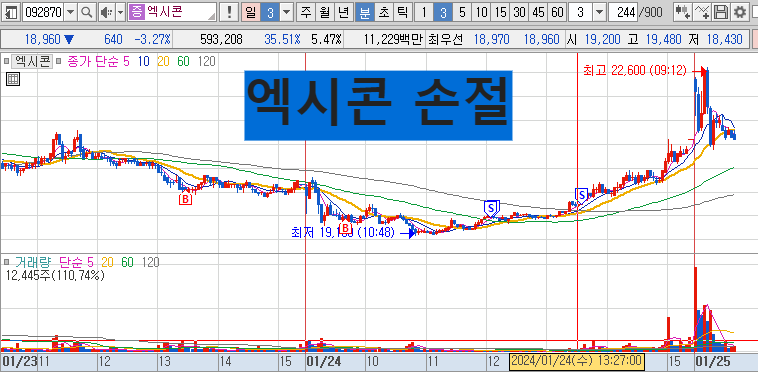The image size is (758, 372).
Task: Click the small square before 거래량 legend
Action: click(x=5, y=262)
